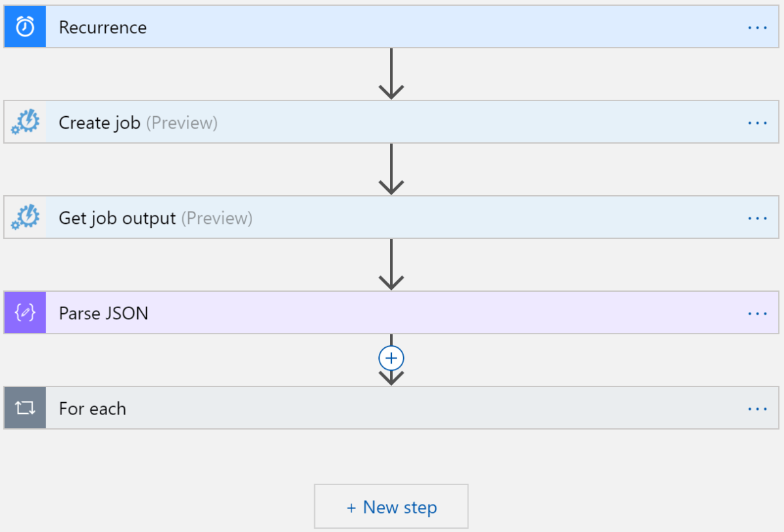
Task: Open the Parse JSON ellipsis menu
Action: click(757, 313)
